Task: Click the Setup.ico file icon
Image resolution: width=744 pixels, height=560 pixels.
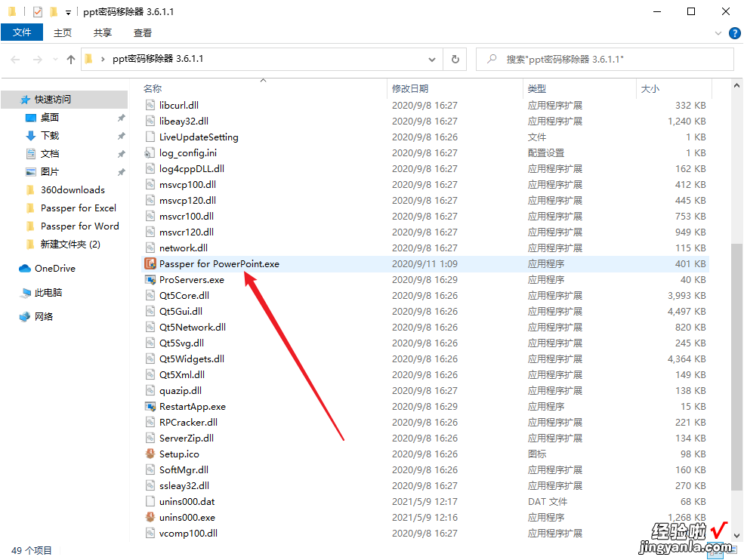Action: (150, 454)
